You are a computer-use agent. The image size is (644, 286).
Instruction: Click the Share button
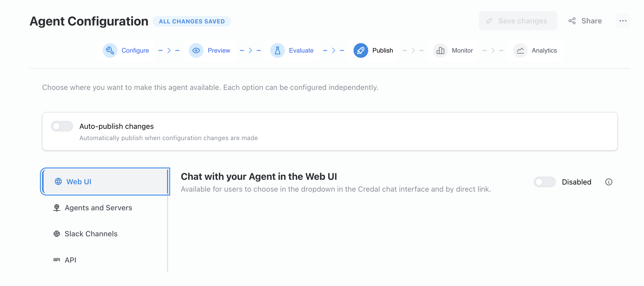(585, 21)
